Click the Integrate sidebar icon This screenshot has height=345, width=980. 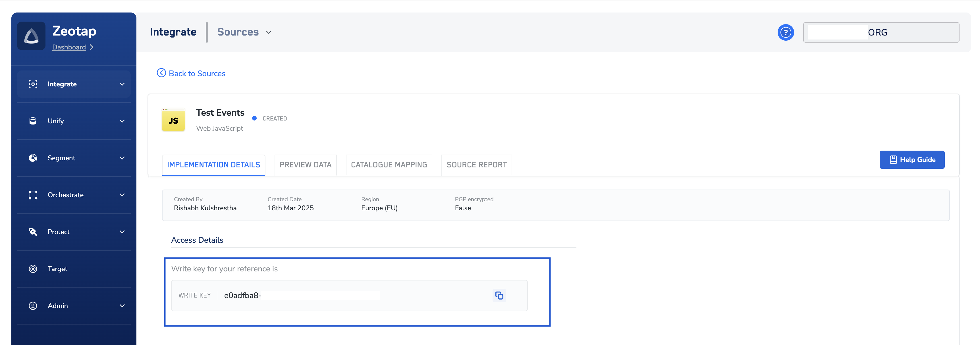pos(33,84)
